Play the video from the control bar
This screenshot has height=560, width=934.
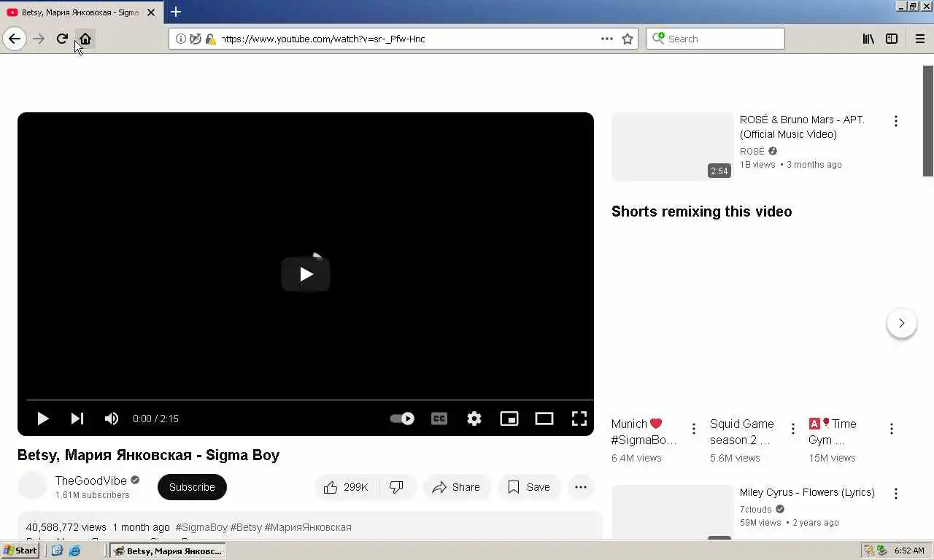coord(42,419)
